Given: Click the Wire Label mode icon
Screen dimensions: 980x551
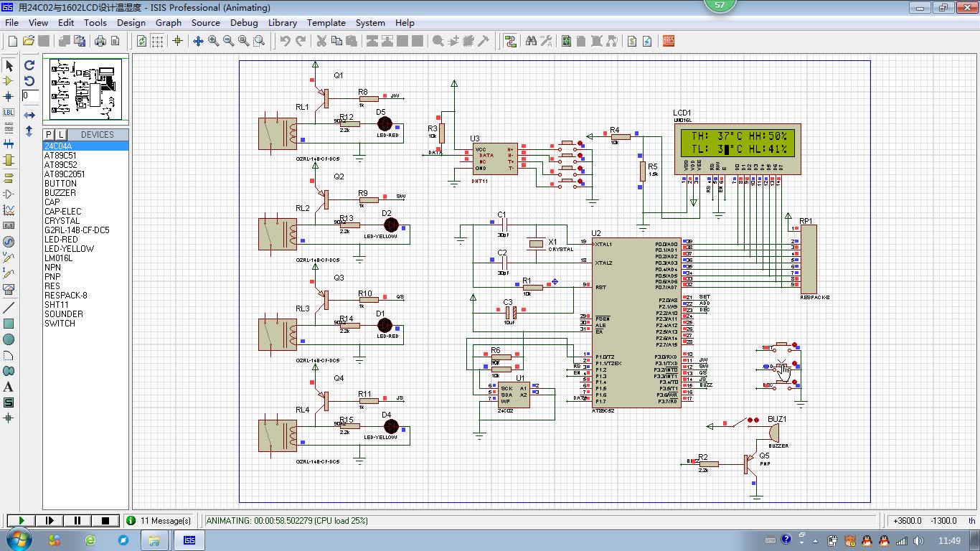Looking at the screenshot, I should 9,113.
